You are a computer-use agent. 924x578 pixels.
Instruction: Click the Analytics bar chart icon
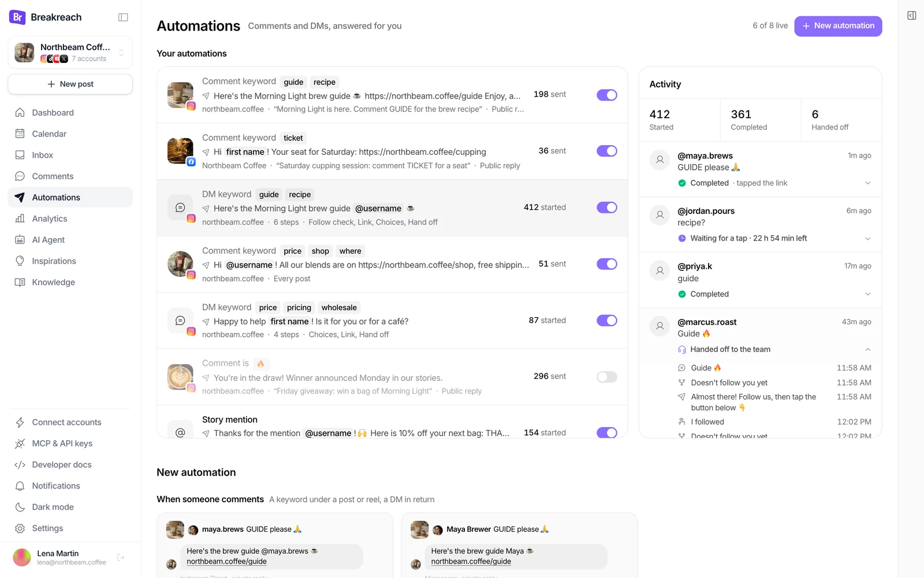point(20,218)
